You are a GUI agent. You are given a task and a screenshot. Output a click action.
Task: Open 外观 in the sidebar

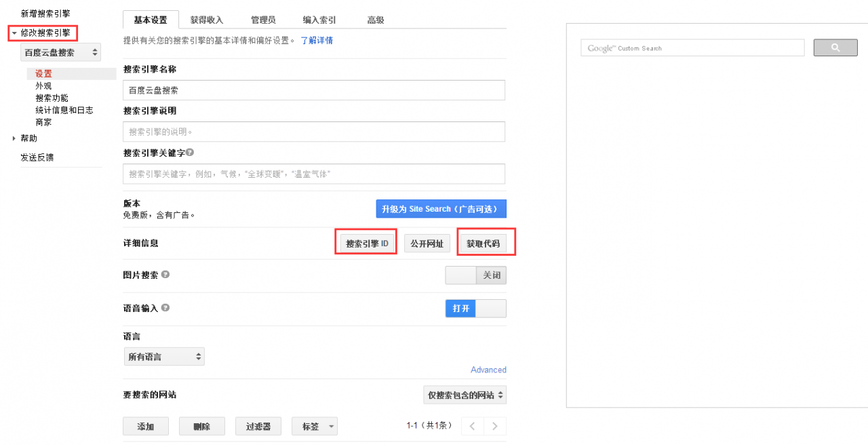(43, 86)
